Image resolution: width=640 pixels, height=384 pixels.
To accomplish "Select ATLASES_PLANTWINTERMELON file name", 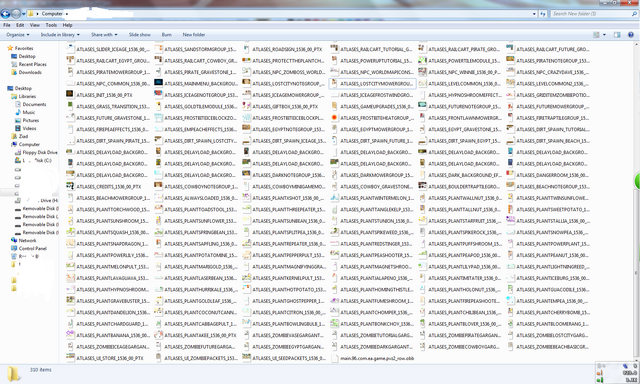I will pos(377,198).
